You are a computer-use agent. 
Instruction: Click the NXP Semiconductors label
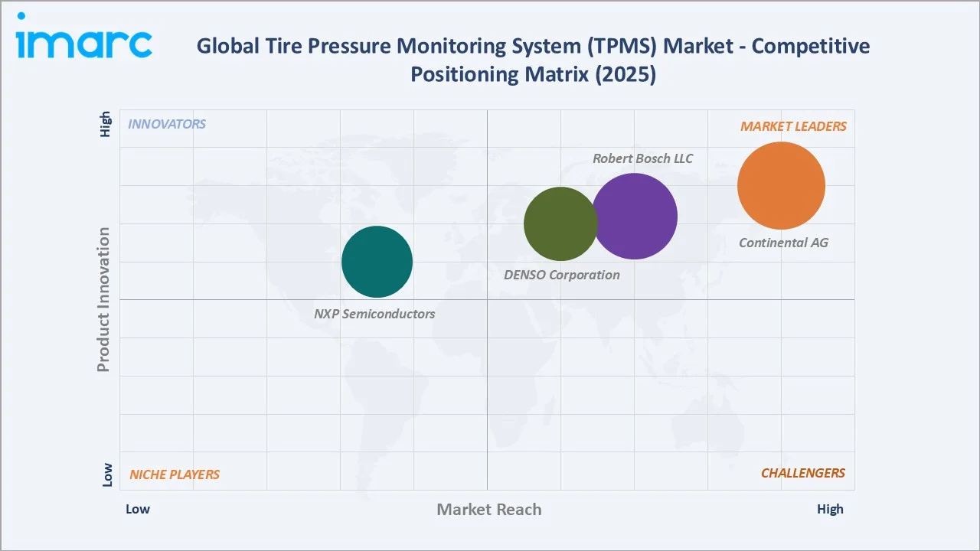click(374, 314)
